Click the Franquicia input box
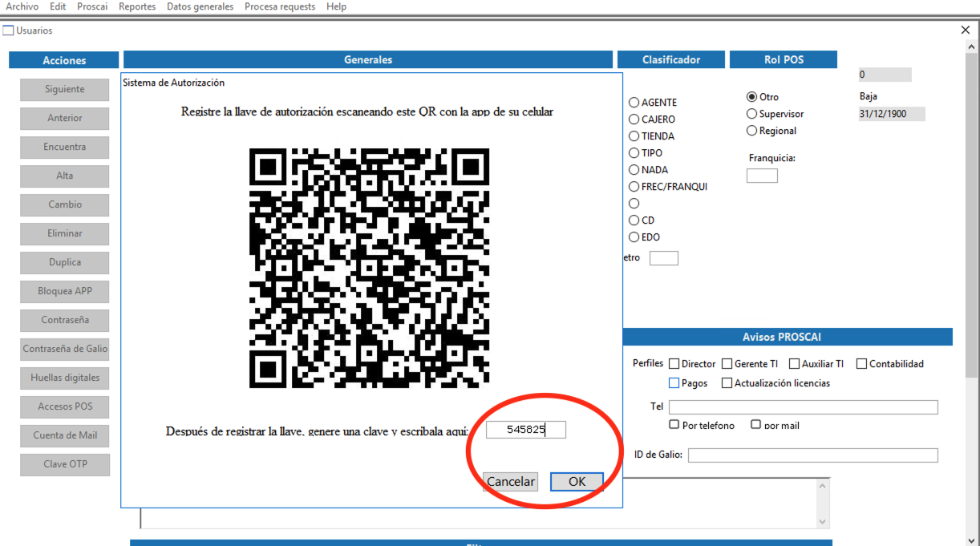Viewport: 980px width, 546px height. click(762, 176)
